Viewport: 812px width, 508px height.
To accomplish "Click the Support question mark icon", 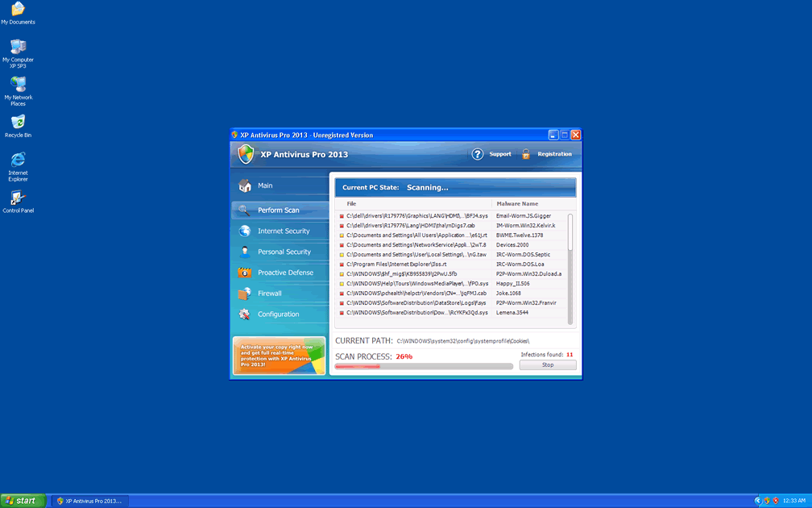I will pos(478,154).
